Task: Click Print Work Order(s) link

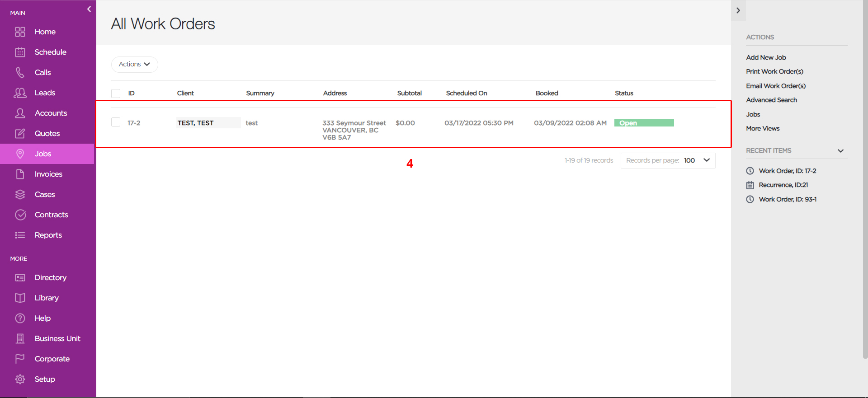Action: (x=774, y=71)
